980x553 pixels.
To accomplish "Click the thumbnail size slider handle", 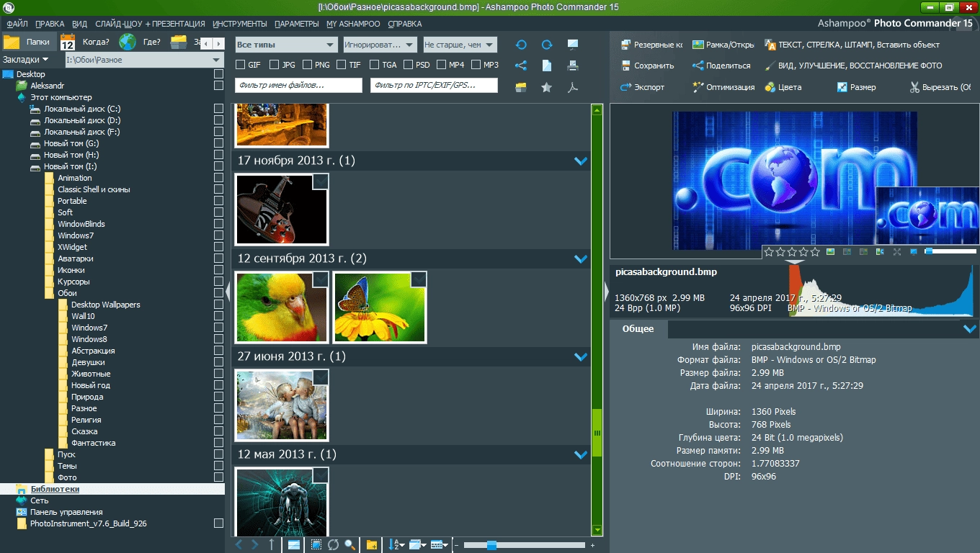I will coord(491,545).
